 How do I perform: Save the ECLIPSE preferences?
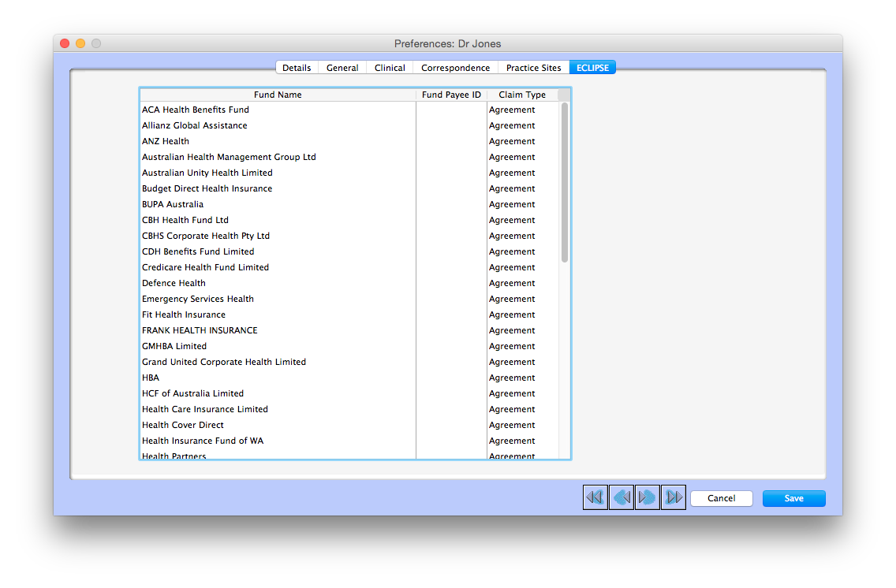coord(793,498)
